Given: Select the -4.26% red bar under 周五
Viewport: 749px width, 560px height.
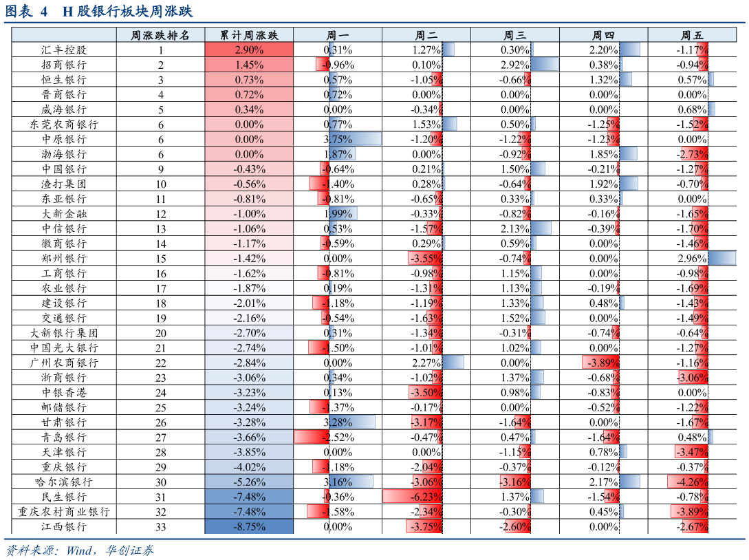Looking at the screenshot, I should pos(687,482).
